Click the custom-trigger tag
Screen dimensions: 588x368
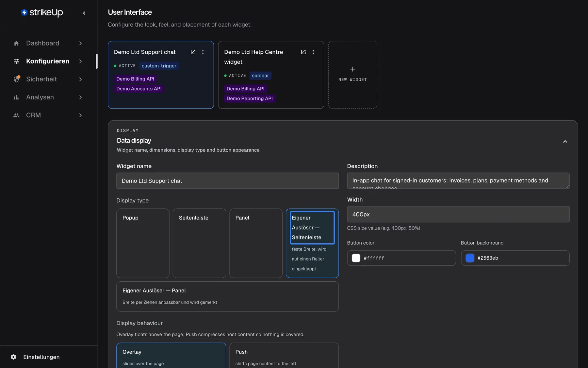point(159,66)
